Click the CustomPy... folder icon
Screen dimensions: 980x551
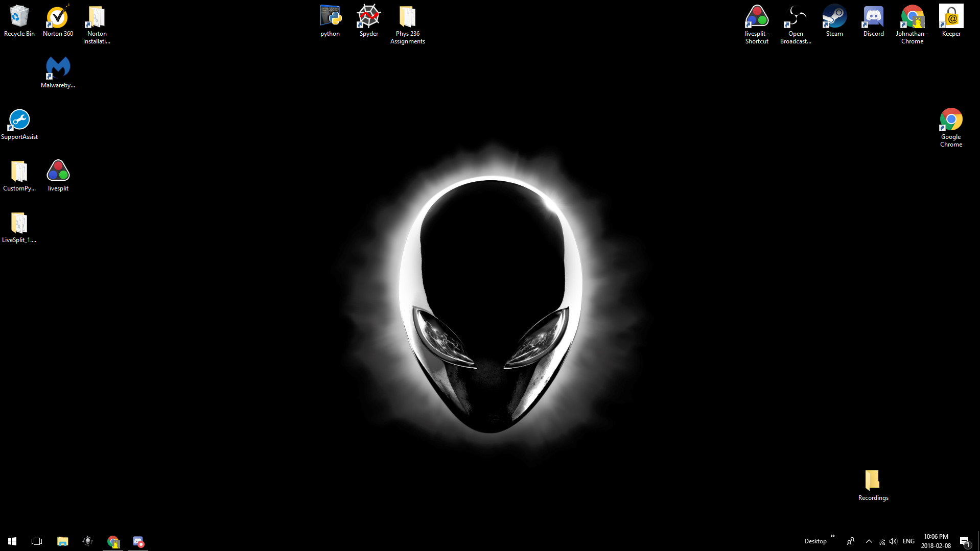click(x=19, y=176)
